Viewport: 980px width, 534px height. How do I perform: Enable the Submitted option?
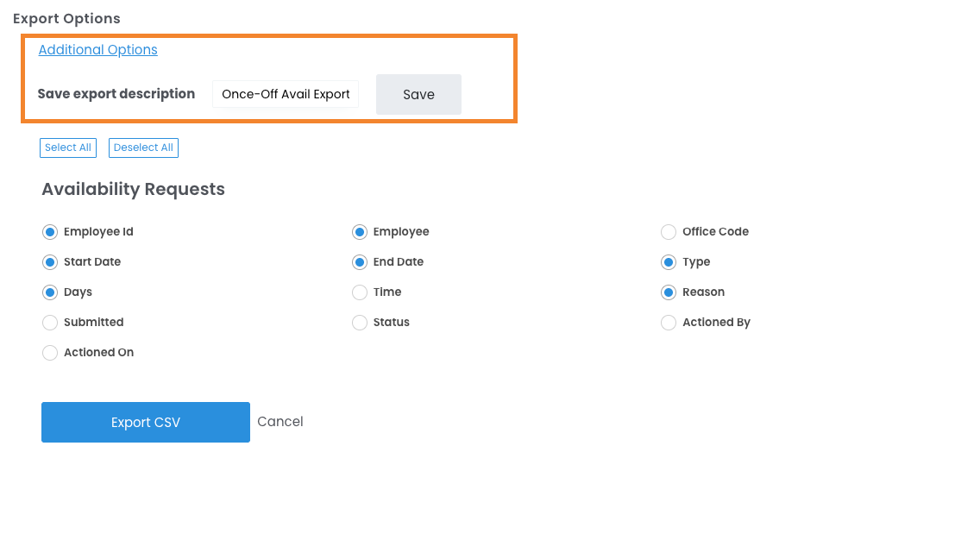click(x=50, y=323)
